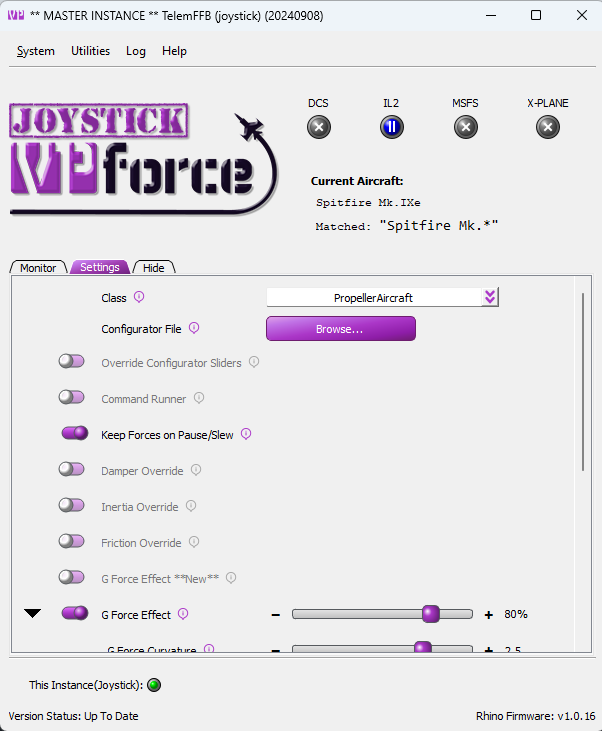Open the Utilities menu
Image resolution: width=602 pixels, height=731 pixels.
click(90, 51)
